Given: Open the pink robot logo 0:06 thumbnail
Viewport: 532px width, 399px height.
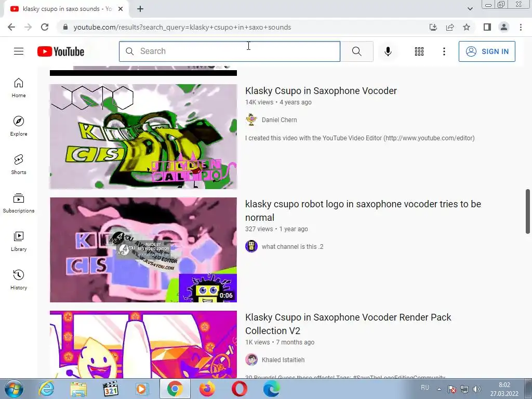Looking at the screenshot, I should click(143, 250).
